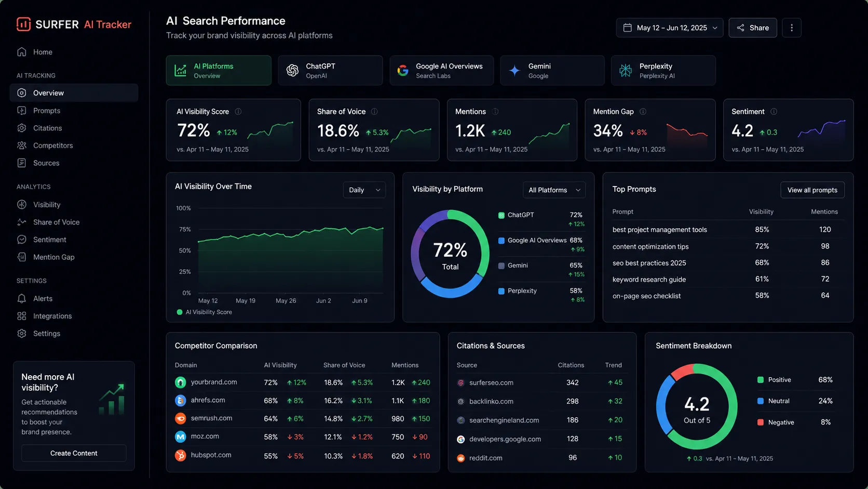Image resolution: width=868 pixels, height=489 pixels.
Task: Click the backlinko.com source icon
Action: 460,402
